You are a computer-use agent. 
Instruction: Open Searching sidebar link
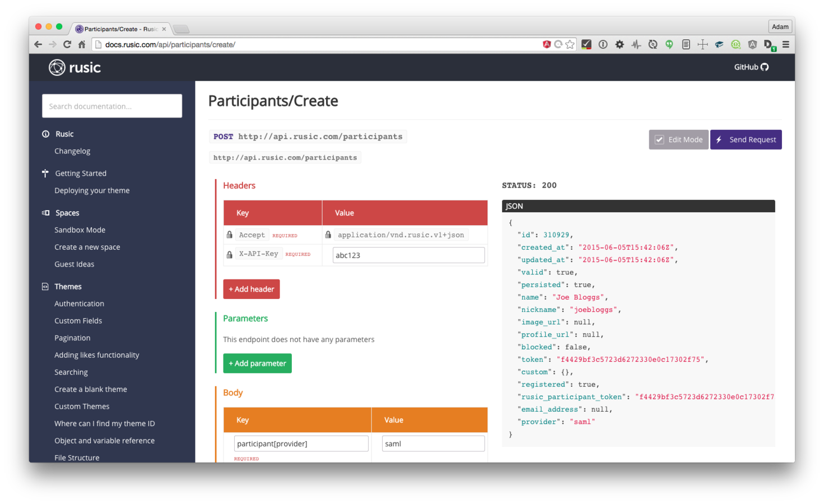(x=71, y=372)
